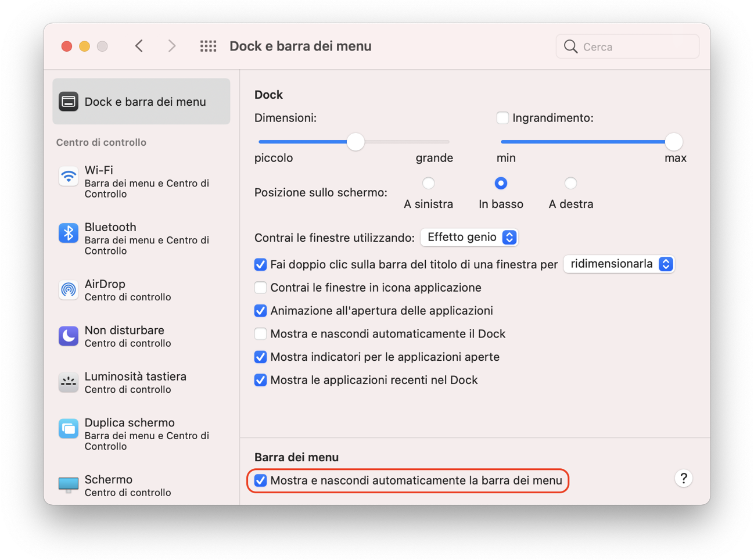Go back using the back navigation arrow

click(x=139, y=46)
